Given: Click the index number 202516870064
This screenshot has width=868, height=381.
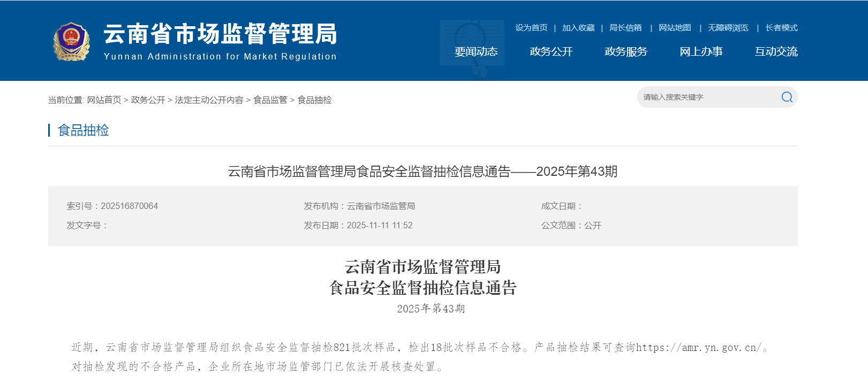Looking at the screenshot, I should (130, 206).
